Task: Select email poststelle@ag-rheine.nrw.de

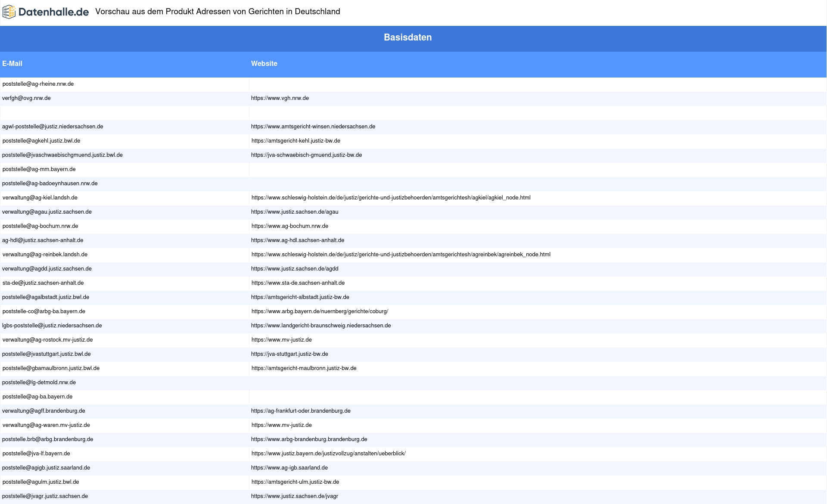Action: click(x=38, y=84)
